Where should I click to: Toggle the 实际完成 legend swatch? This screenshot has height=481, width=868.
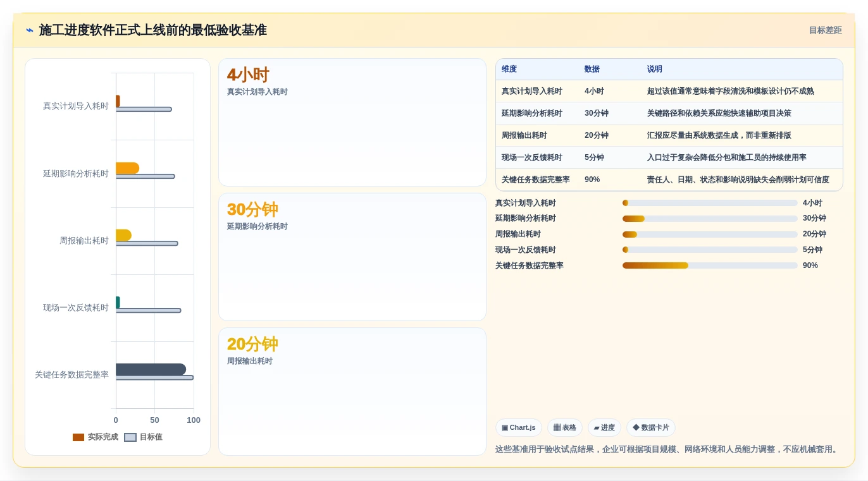click(78, 437)
